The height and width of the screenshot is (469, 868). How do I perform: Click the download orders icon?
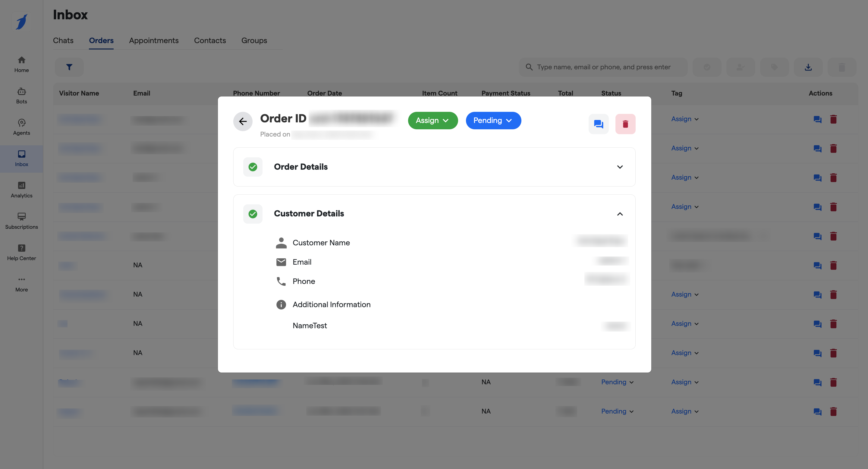pos(808,67)
